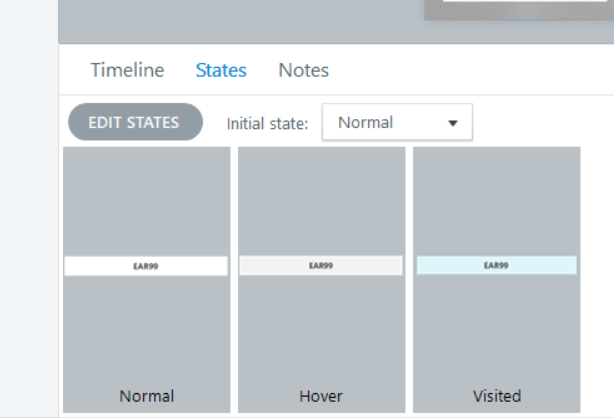Click the Initial state dropdown arrow
Screen dimensions: 614x418
(453, 124)
